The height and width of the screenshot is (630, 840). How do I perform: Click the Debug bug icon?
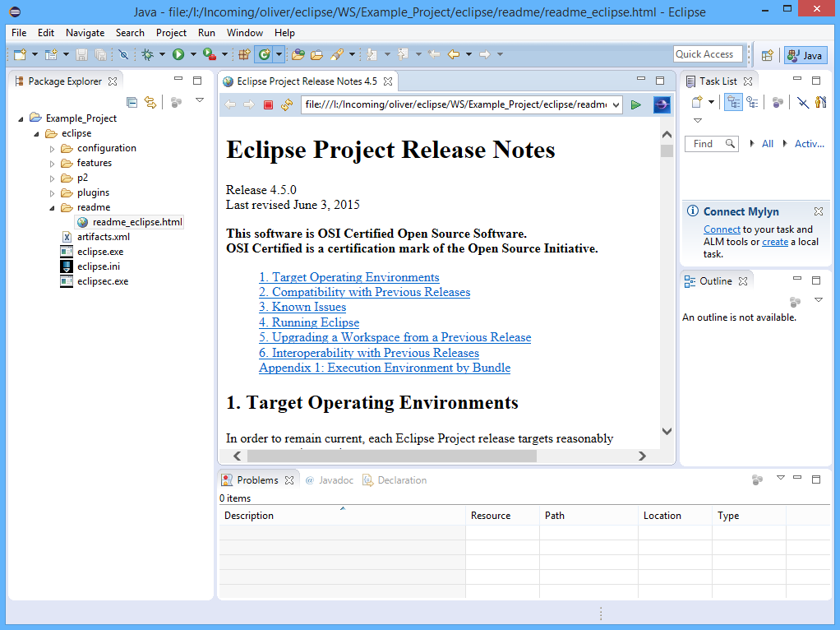[147, 54]
